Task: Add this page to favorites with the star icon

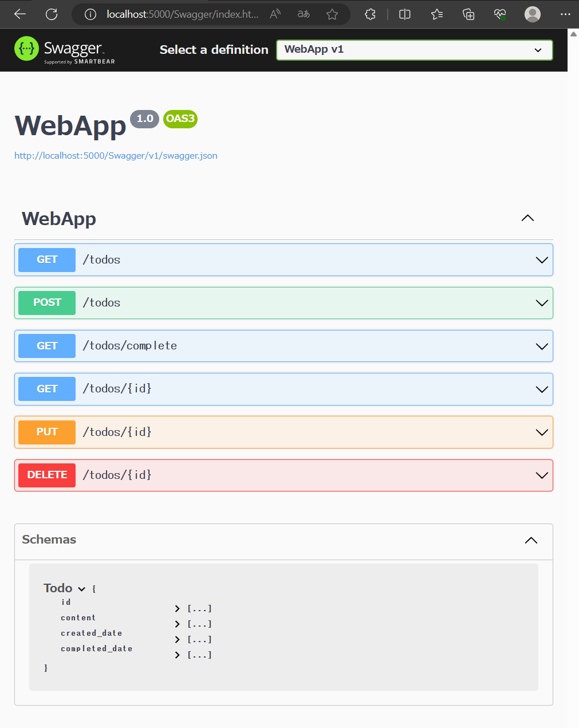Action: coord(332,14)
